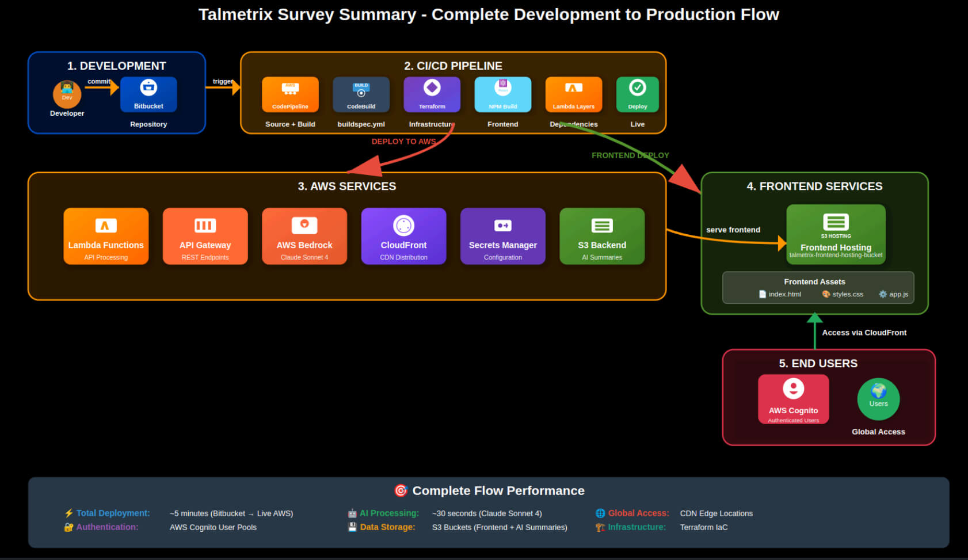This screenshot has height=560, width=968.
Task: Click the Terraform infrastructure icon
Action: 432,94
